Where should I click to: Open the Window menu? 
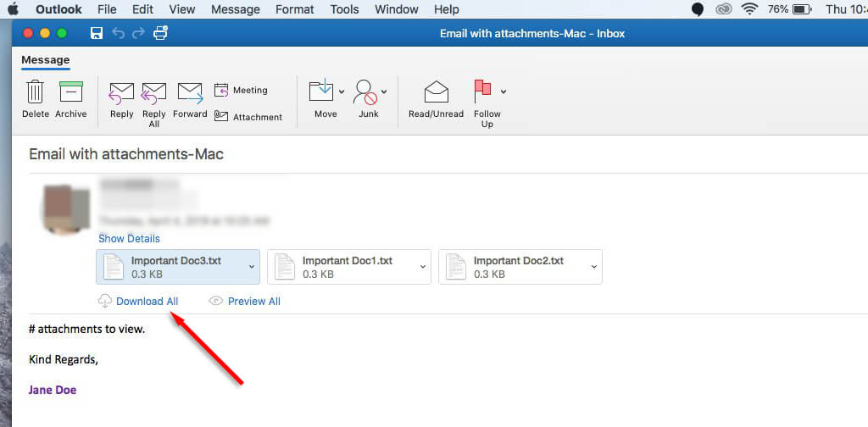click(397, 9)
